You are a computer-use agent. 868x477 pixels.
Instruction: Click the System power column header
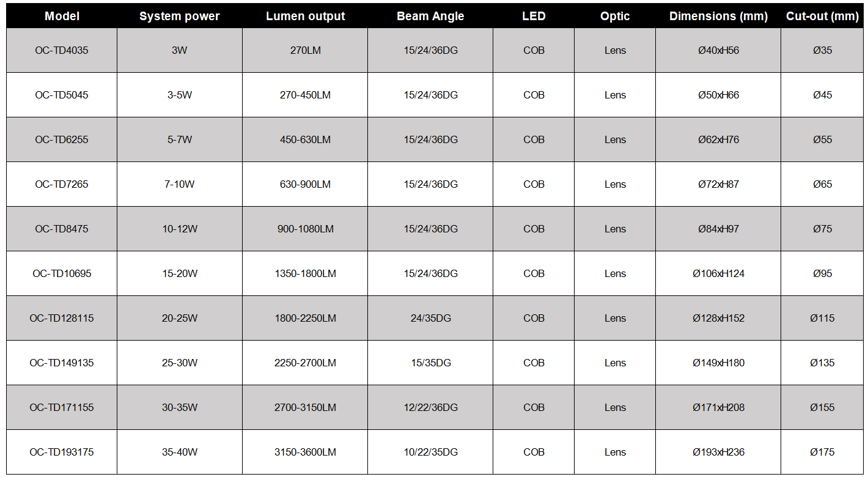pos(179,17)
